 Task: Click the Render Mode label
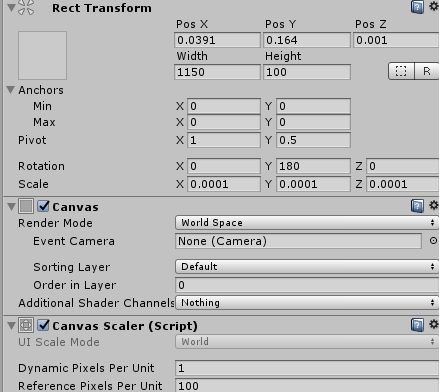coord(55,223)
